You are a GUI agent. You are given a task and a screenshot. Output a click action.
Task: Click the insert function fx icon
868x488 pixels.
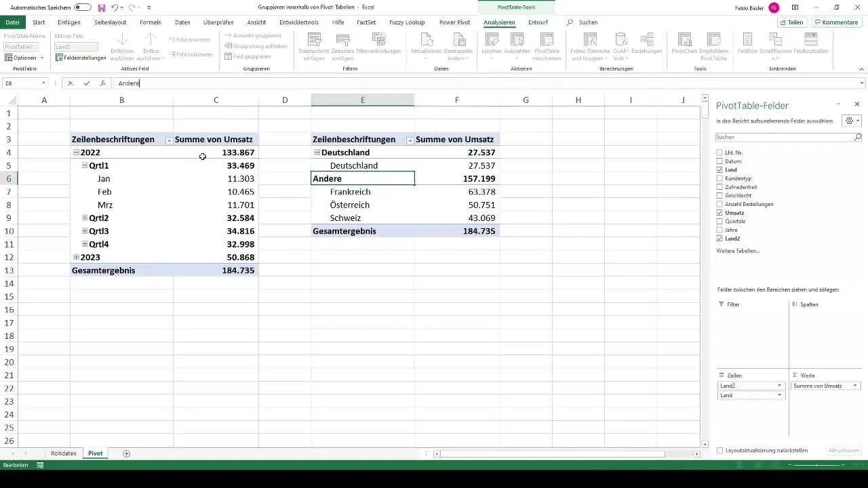102,83
